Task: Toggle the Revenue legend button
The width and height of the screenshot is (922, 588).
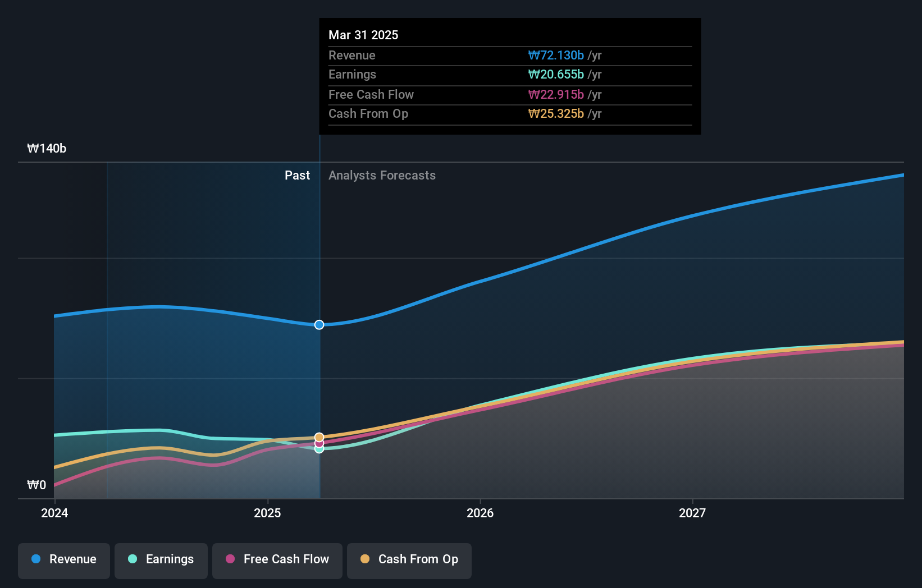Action: 64,561
